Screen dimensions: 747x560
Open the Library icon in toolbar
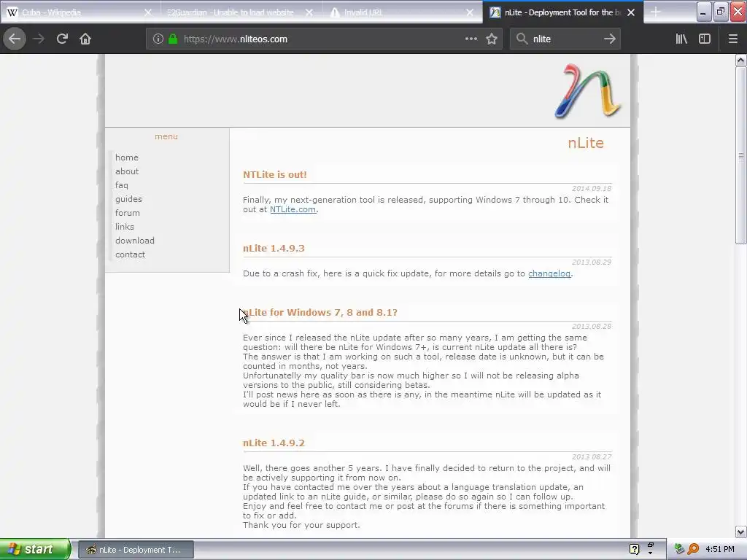(x=681, y=39)
